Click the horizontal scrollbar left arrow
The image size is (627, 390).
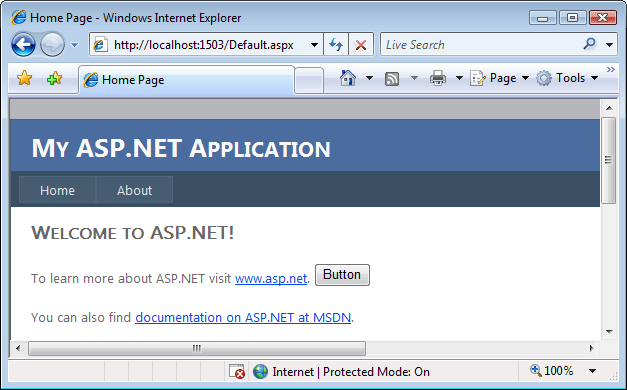pyautogui.click(x=18, y=348)
